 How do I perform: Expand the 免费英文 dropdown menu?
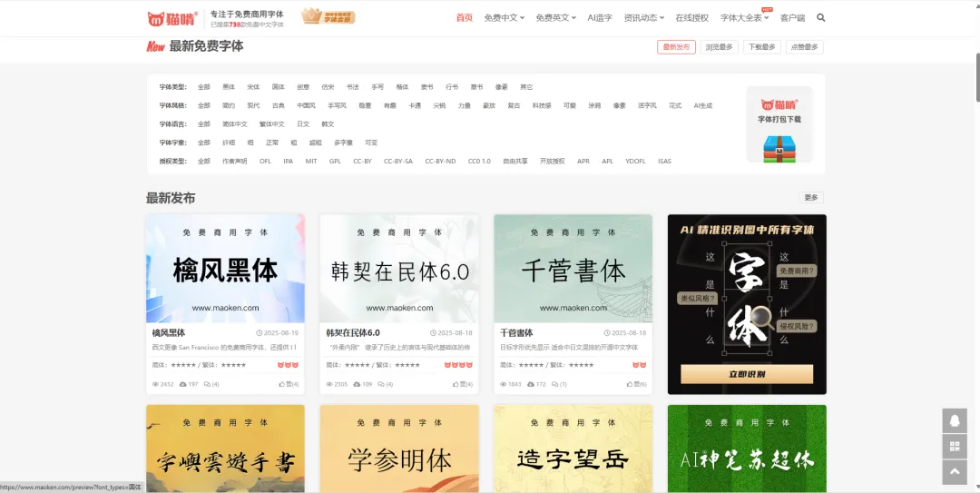point(555,18)
